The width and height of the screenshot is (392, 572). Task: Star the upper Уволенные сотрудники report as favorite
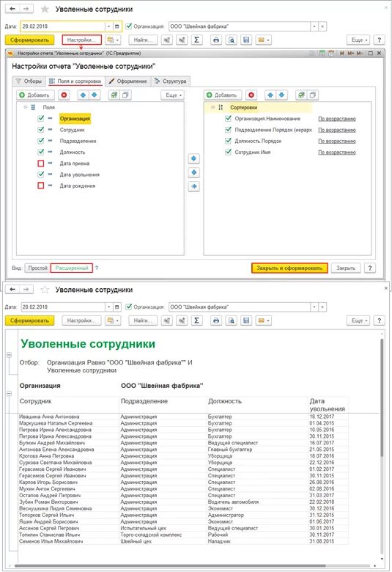click(45, 9)
